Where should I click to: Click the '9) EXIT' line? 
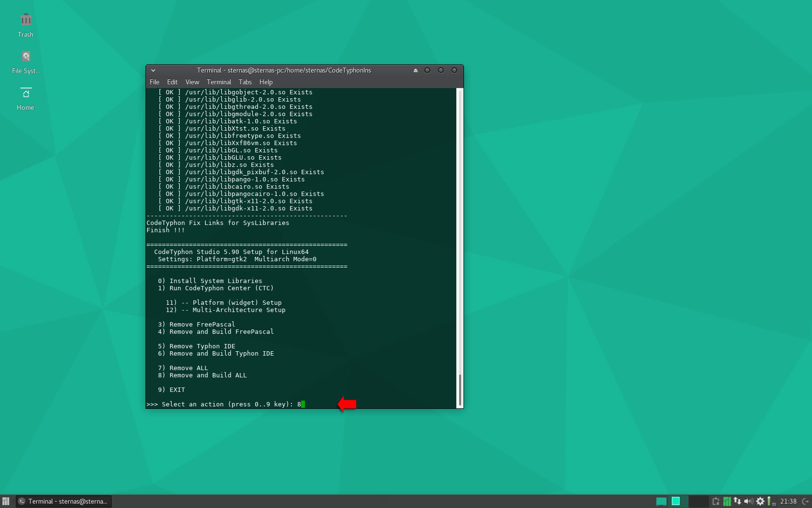pos(172,390)
